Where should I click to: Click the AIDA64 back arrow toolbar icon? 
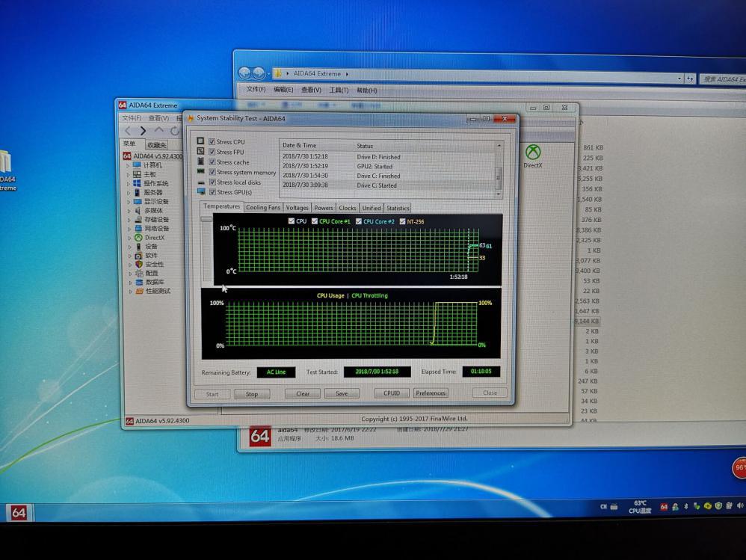point(128,130)
